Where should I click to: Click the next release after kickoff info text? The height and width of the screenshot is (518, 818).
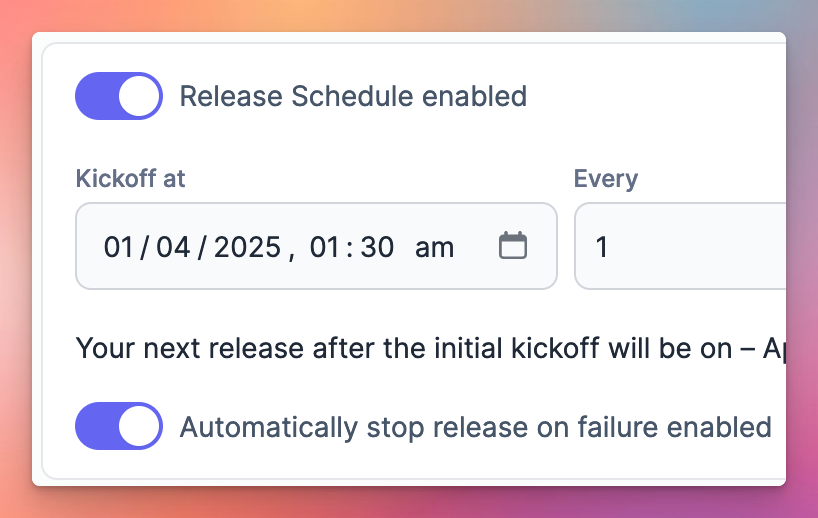[x=430, y=348]
